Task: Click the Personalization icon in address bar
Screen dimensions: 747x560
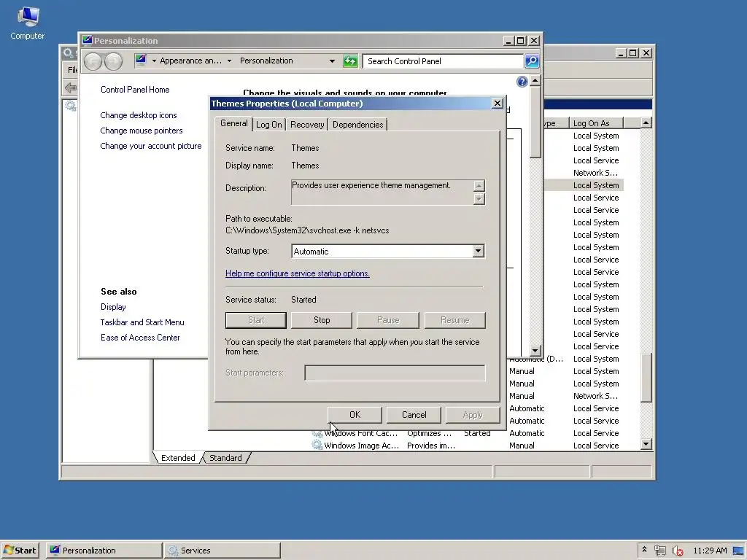Action: pyautogui.click(x=141, y=61)
